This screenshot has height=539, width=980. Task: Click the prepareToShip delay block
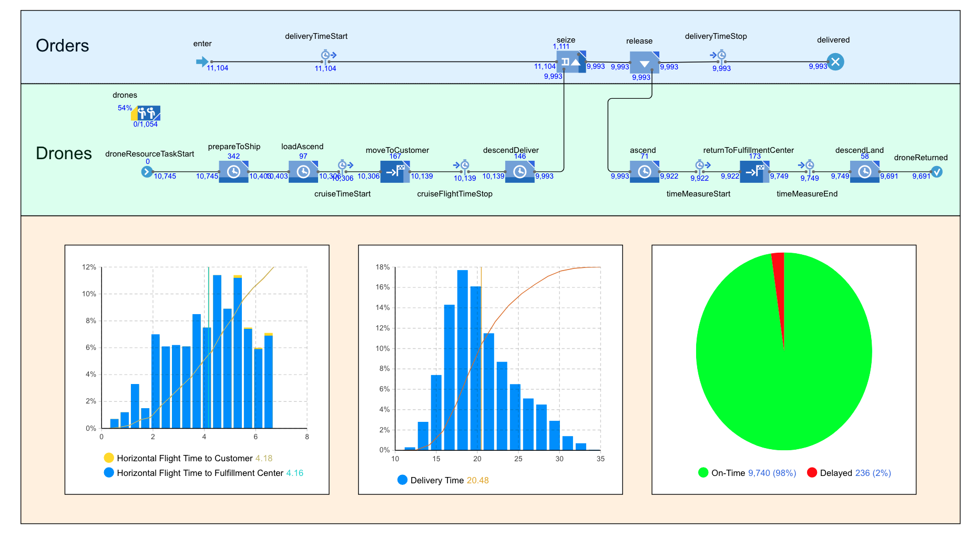click(x=233, y=172)
